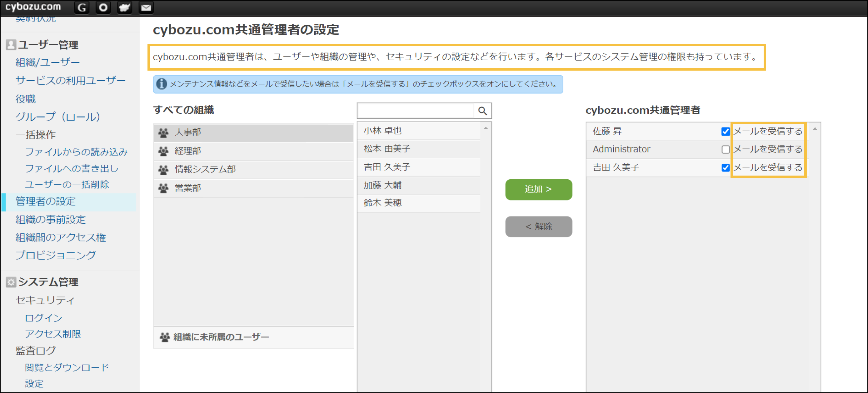The image size is (868, 393).
Task: Disable メールを受信する for 佐藤 昇
Action: tap(725, 132)
